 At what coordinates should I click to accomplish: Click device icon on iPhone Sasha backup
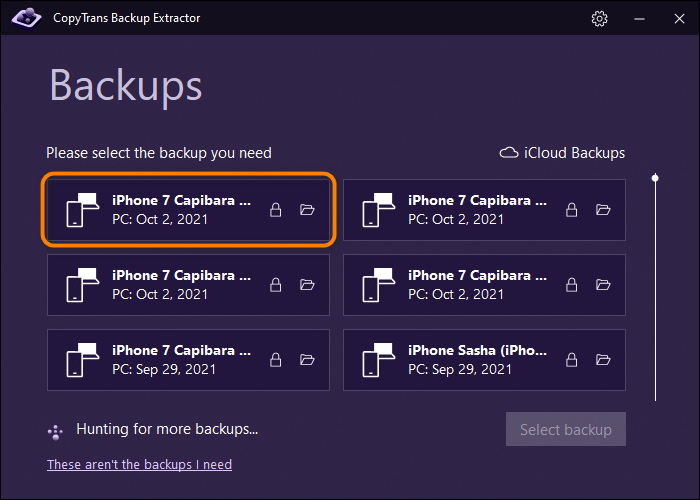tap(379, 360)
